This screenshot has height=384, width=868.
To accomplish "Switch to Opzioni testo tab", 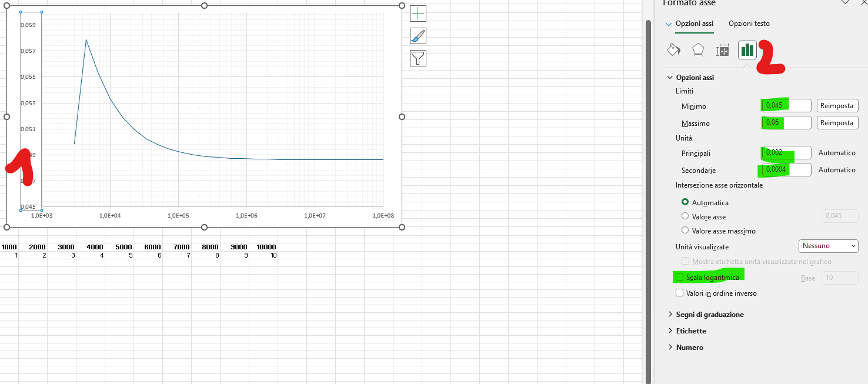I will 749,24.
